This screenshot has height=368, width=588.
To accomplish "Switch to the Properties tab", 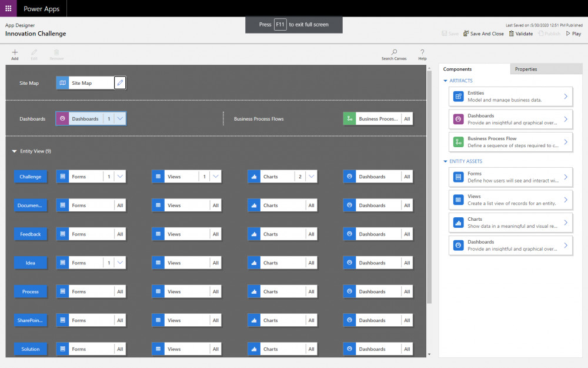I will pos(526,69).
